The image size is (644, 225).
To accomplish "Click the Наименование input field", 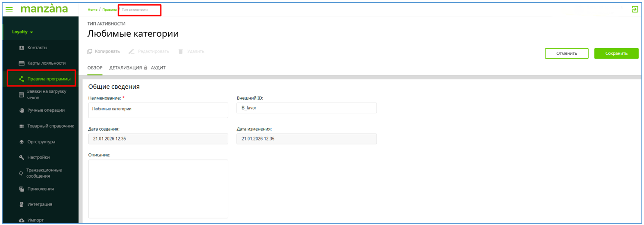I will [158, 110].
